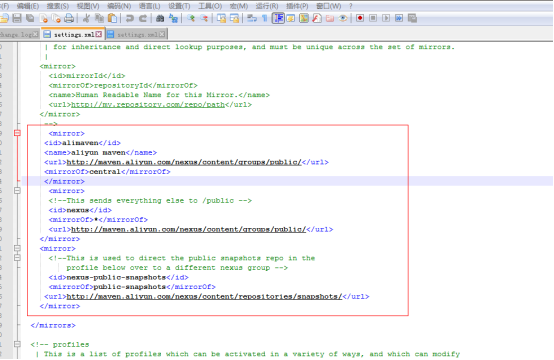
Task: Run macro multiple times icon
Action: tap(399, 18)
